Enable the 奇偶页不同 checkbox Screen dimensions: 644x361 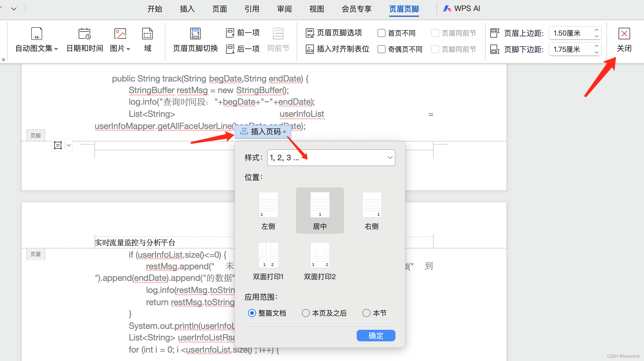[x=382, y=49]
